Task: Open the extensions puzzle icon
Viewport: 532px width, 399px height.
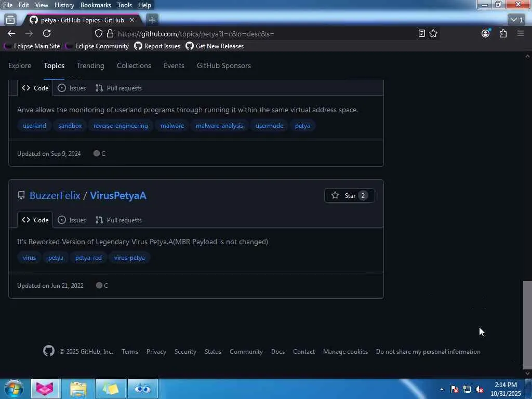Action: point(503,33)
